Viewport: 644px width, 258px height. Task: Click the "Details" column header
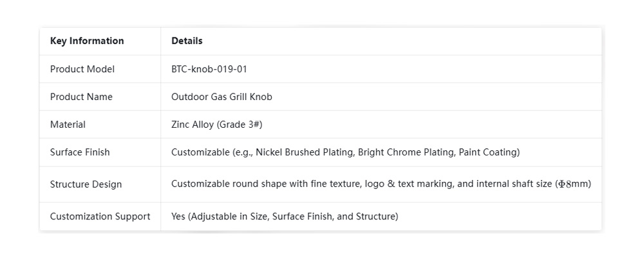(187, 41)
